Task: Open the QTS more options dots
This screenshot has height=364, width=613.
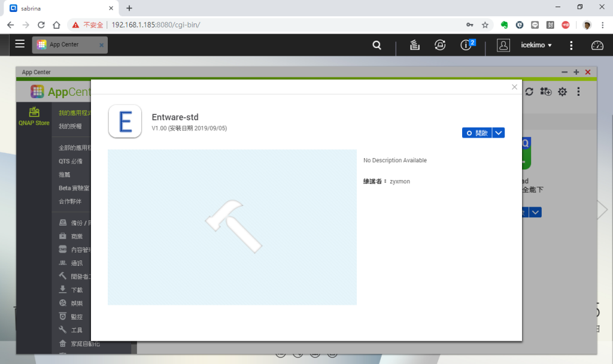Action: click(571, 45)
